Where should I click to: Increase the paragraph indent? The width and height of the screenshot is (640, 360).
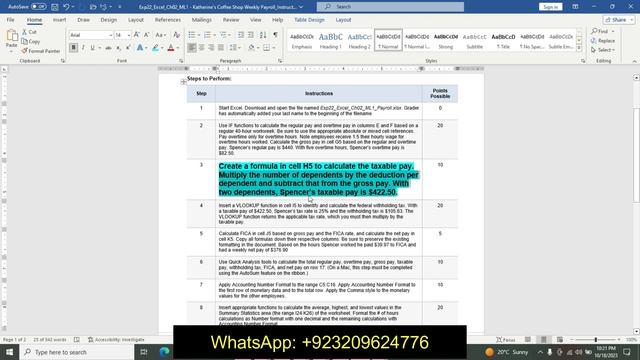coord(251,35)
